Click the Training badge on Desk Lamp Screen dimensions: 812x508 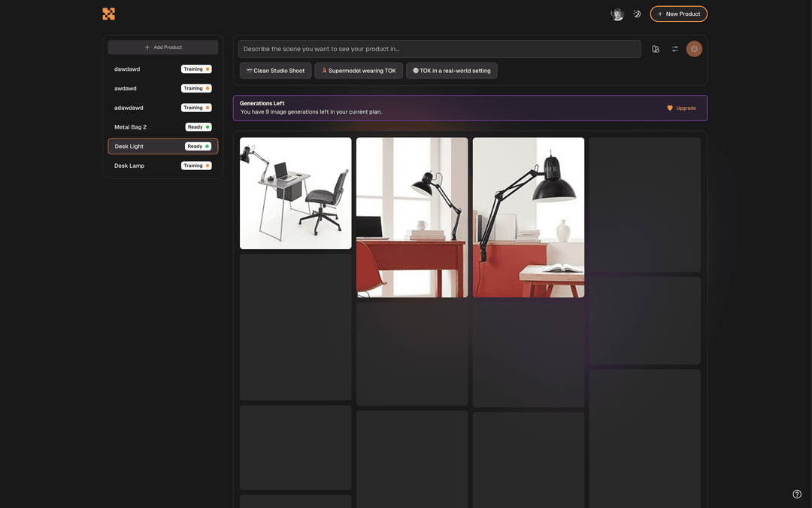click(196, 166)
